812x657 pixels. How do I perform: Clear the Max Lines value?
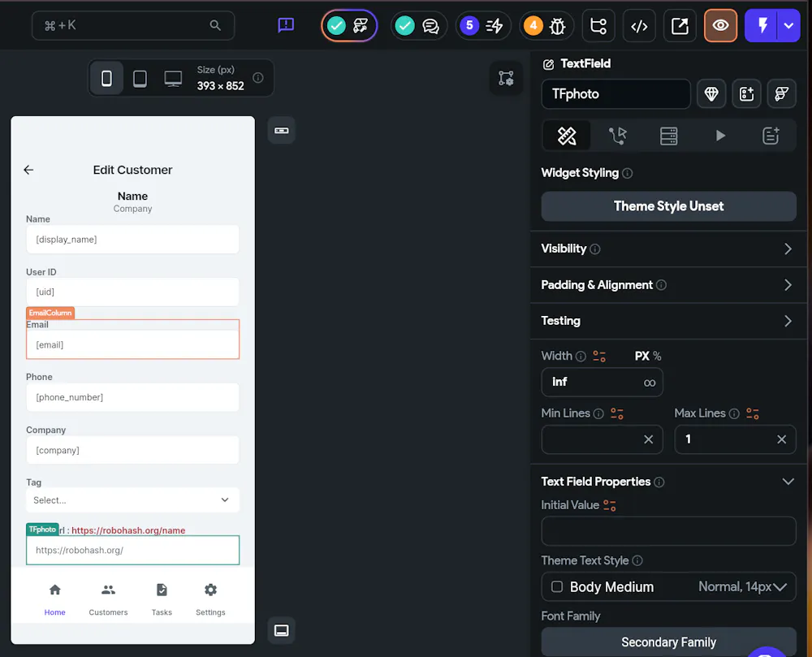click(x=781, y=439)
